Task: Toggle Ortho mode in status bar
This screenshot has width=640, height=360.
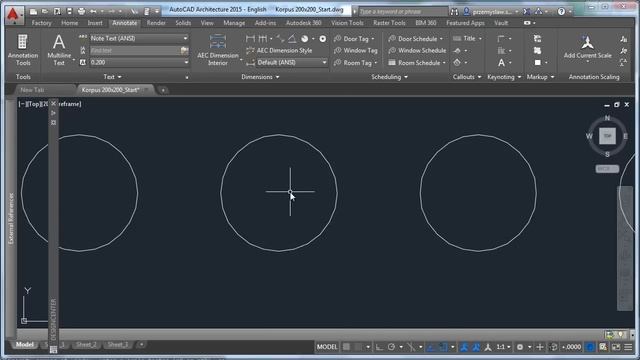Action: 379,347
